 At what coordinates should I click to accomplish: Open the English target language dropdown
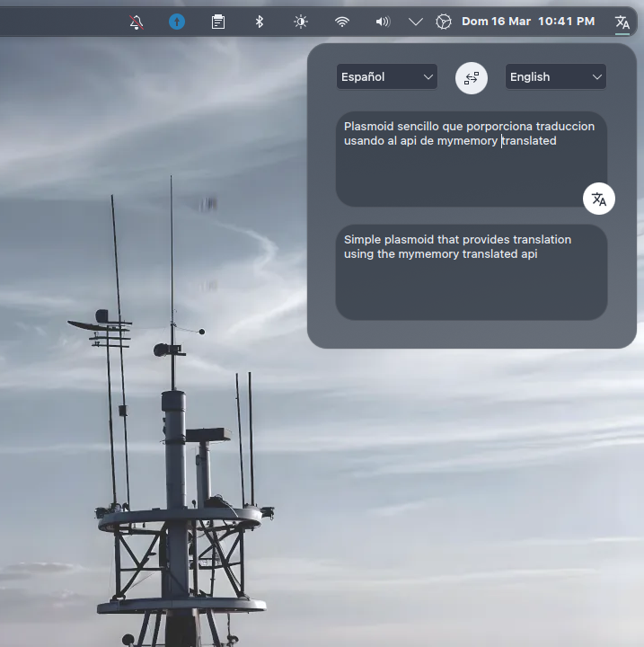[556, 76]
